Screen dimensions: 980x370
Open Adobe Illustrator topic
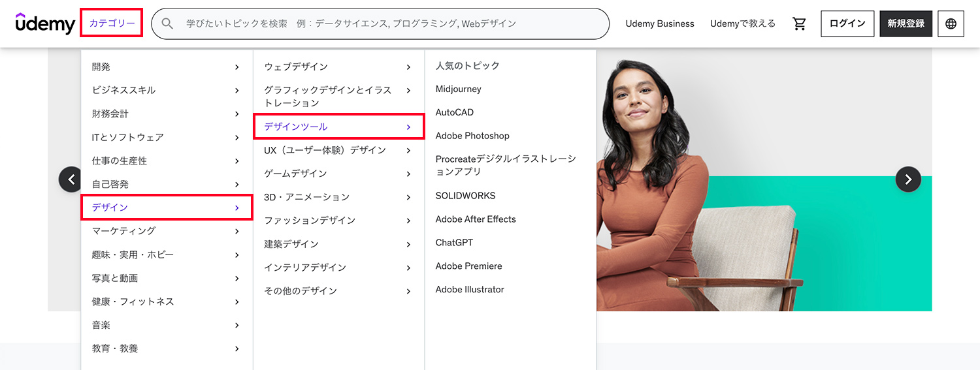[x=470, y=290]
